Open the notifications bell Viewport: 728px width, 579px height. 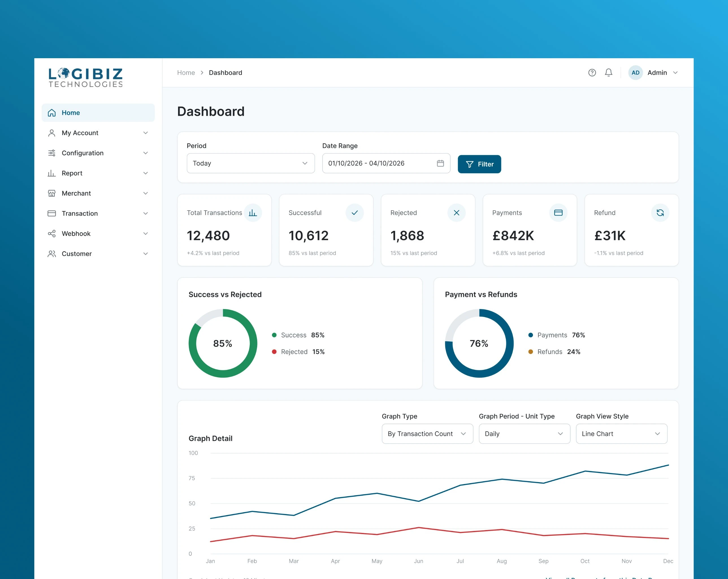tap(608, 73)
